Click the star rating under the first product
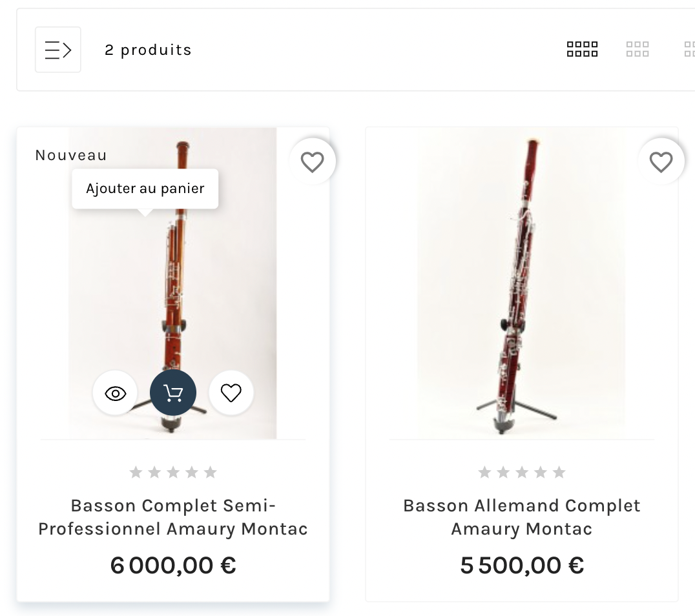Image resolution: width=695 pixels, height=616 pixels. click(x=172, y=473)
